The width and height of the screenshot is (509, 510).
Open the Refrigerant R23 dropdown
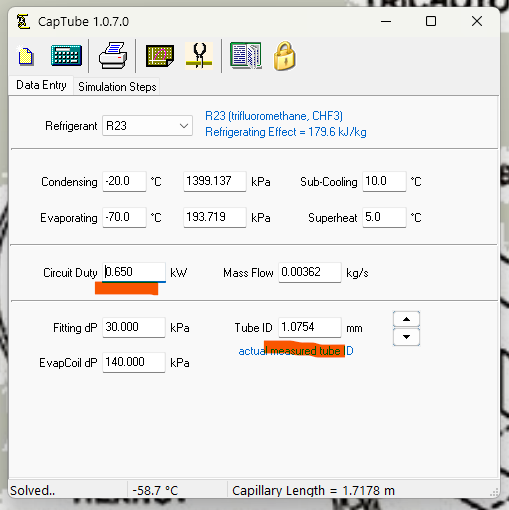click(147, 126)
